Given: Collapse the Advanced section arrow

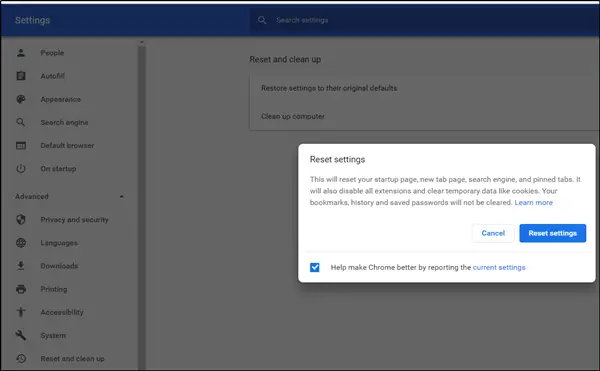Looking at the screenshot, I should tap(122, 196).
